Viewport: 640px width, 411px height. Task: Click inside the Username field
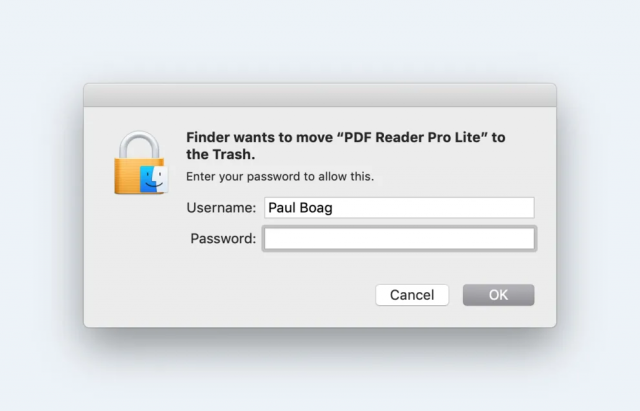tap(399, 208)
